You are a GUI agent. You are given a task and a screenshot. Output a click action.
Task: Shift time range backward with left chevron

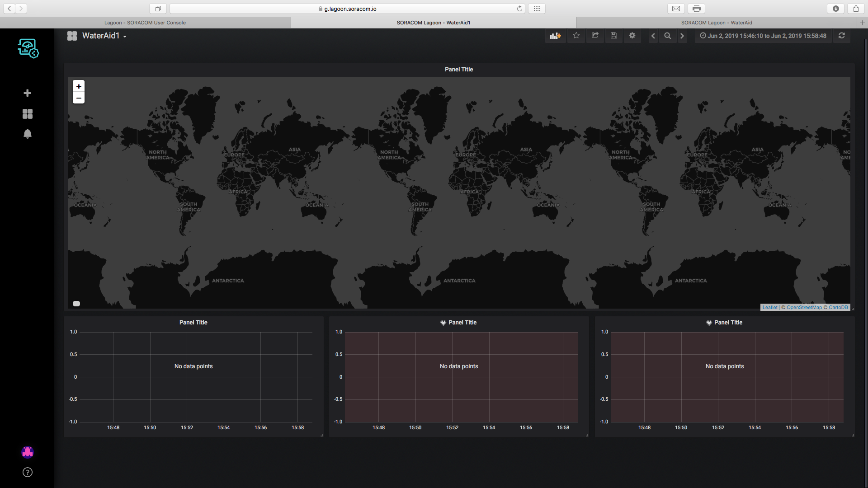point(653,36)
